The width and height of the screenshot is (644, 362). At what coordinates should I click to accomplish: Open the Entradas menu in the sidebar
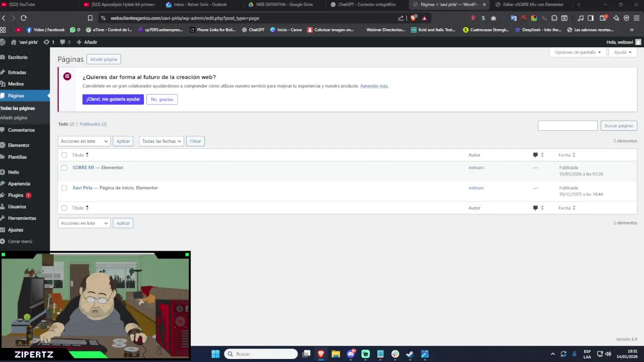(x=17, y=72)
